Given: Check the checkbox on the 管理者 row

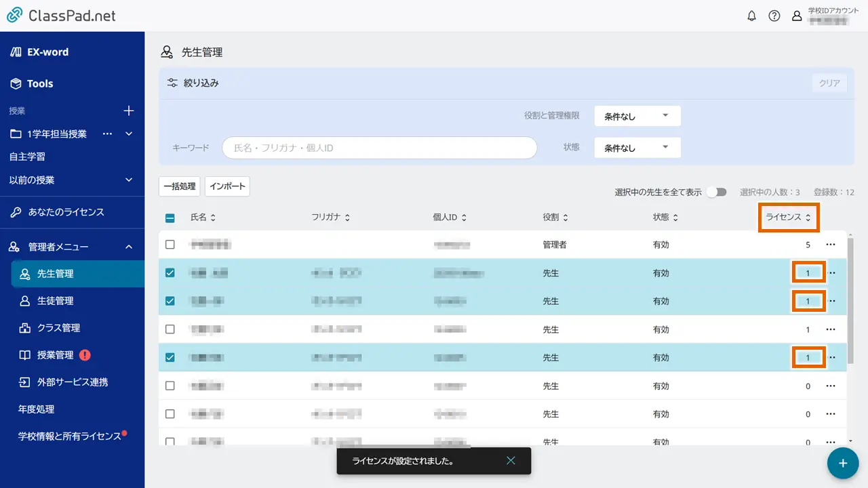Looking at the screenshot, I should click(170, 245).
